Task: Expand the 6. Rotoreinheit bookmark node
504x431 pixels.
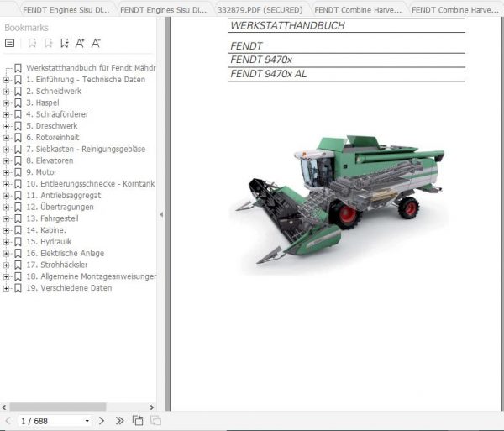Action: [x=6, y=138]
